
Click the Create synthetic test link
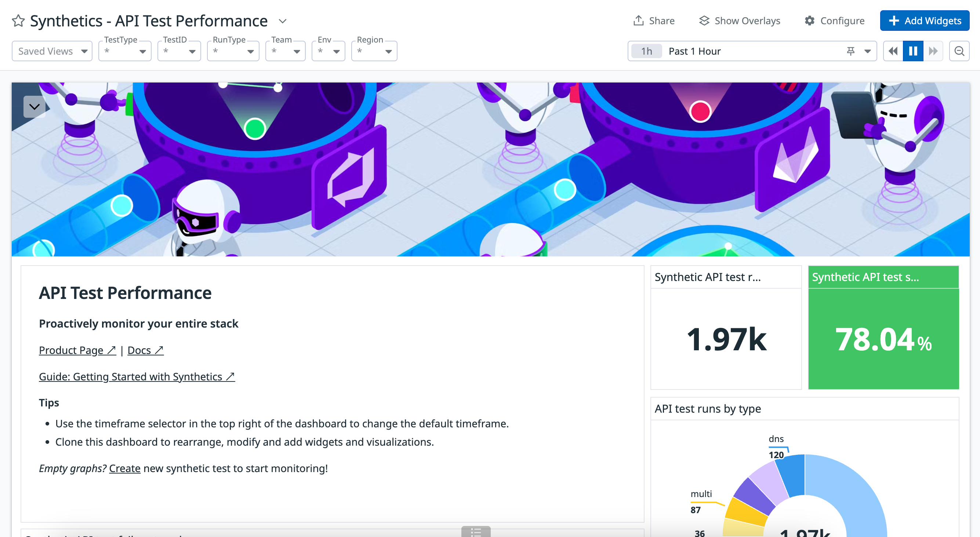click(x=125, y=468)
